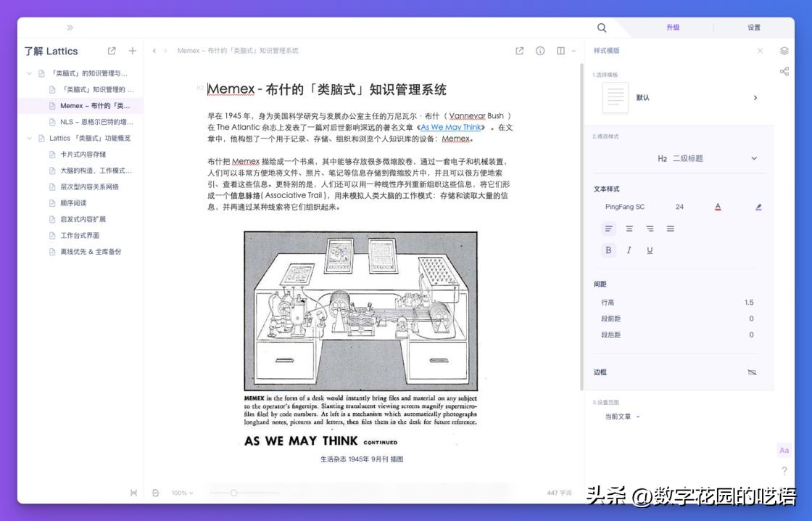Open the Aa style template button
The image size is (812, 521).
click(784, 450)
